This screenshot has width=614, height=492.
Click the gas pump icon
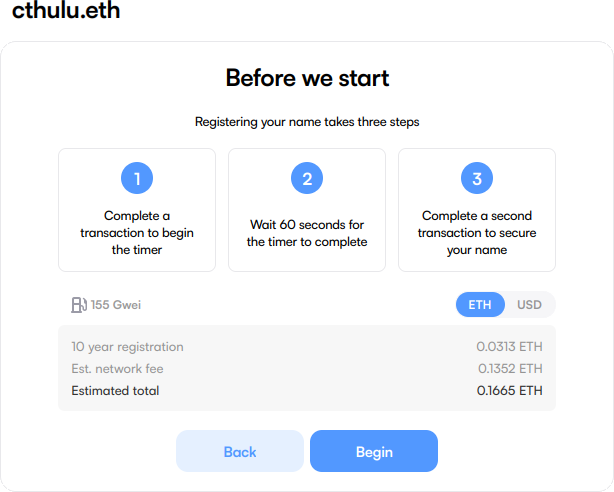point(79,305)
